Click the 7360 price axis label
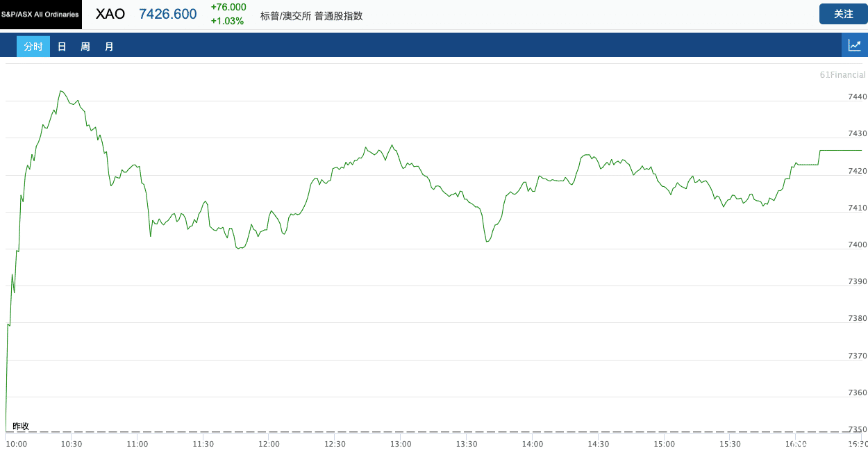Screen dimensions: 868x455 [x=857, y=392]
